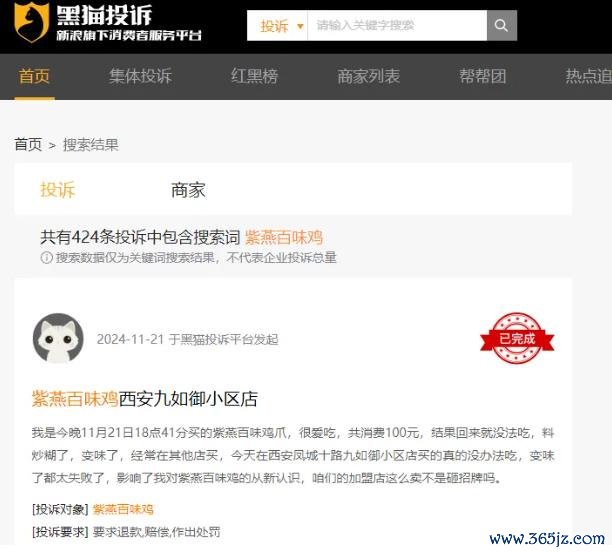This screenshot has width=612, height=554.
Task: Focus the 请输入关键字搜索 search field
Action: pos(397,25)
